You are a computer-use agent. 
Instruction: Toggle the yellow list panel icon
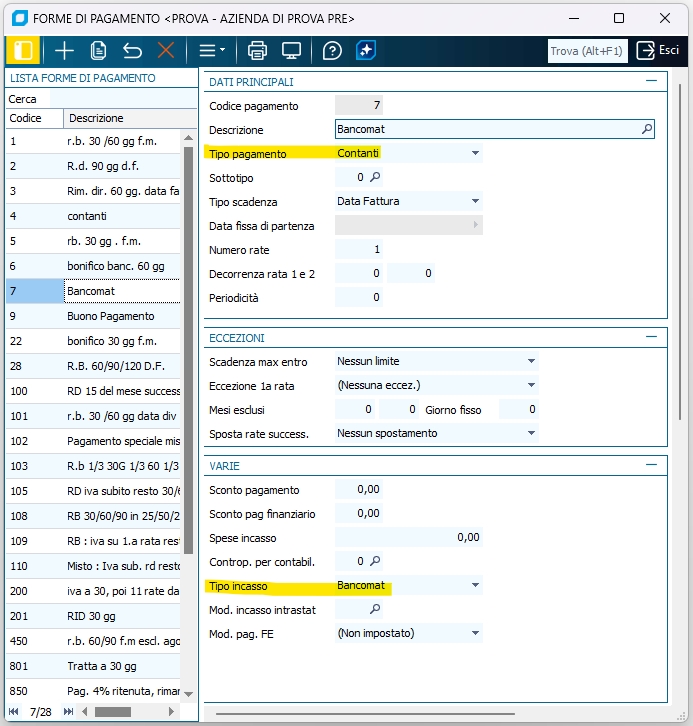(x=23, y=50)
